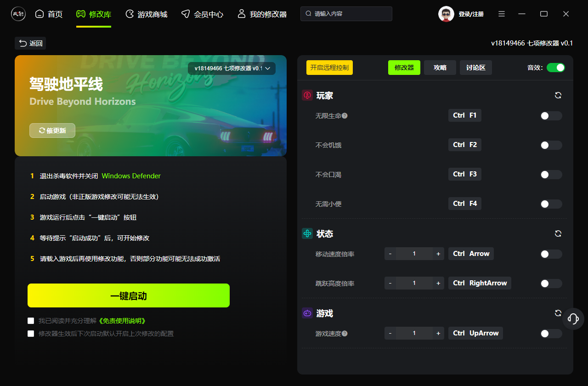Image resolution: width=588 pixels, height=386 pixels.
Task: Click the Ctrl UpArrow hotkey box
Action: click(475, 333)
